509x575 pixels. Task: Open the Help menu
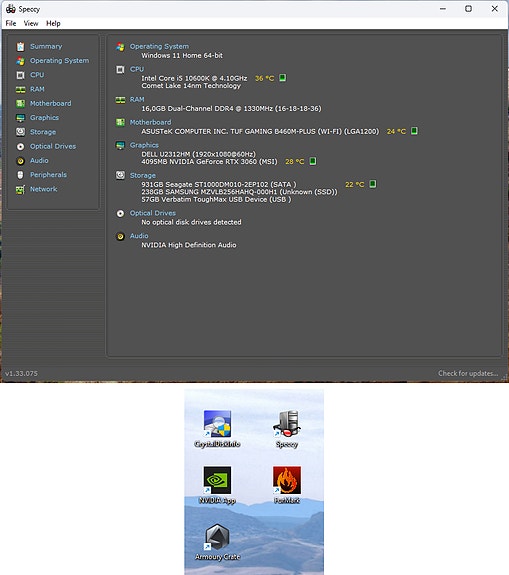53,23
